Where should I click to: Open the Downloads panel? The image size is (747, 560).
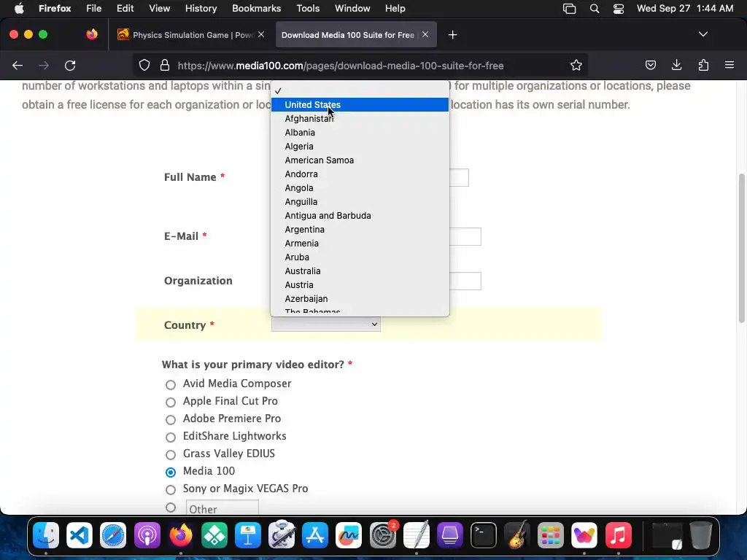[x=676, y=65]
